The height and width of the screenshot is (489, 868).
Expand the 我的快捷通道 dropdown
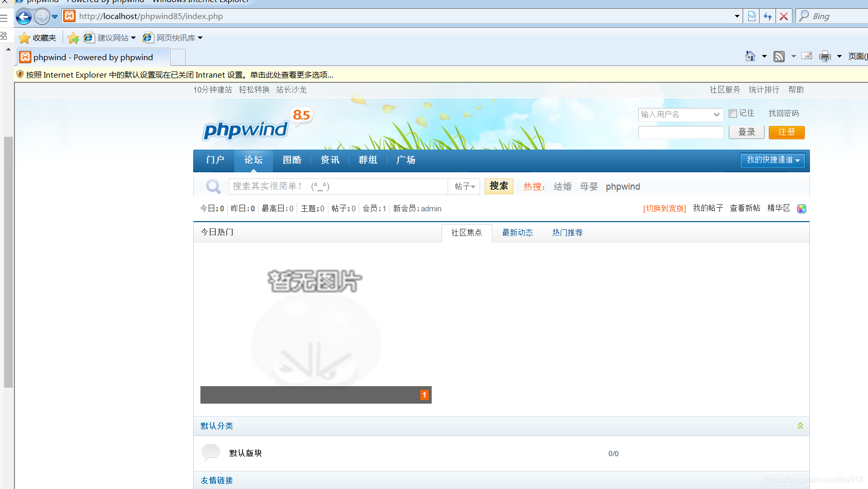772,160
